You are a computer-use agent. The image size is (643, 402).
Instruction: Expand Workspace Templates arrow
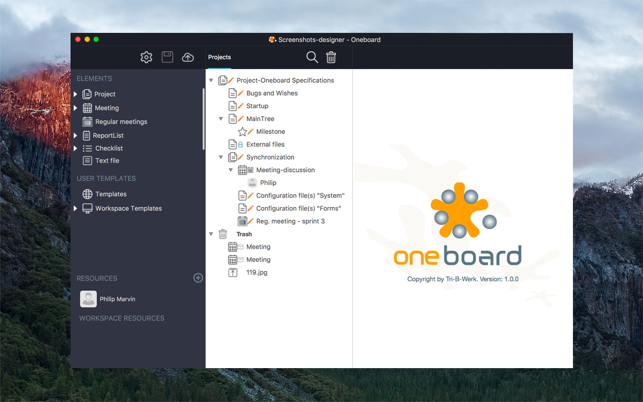(x=75, y=208)
